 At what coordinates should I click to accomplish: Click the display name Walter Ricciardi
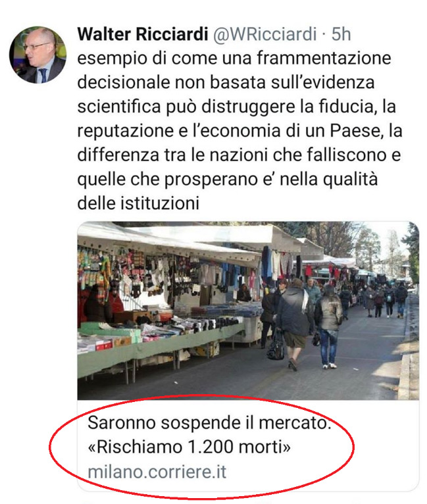pos(143,34)
